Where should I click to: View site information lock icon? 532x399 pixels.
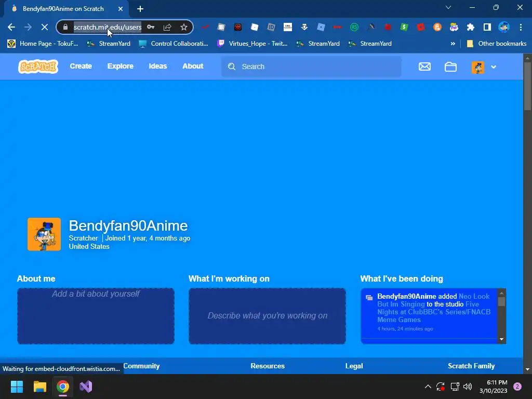(65, 27)
